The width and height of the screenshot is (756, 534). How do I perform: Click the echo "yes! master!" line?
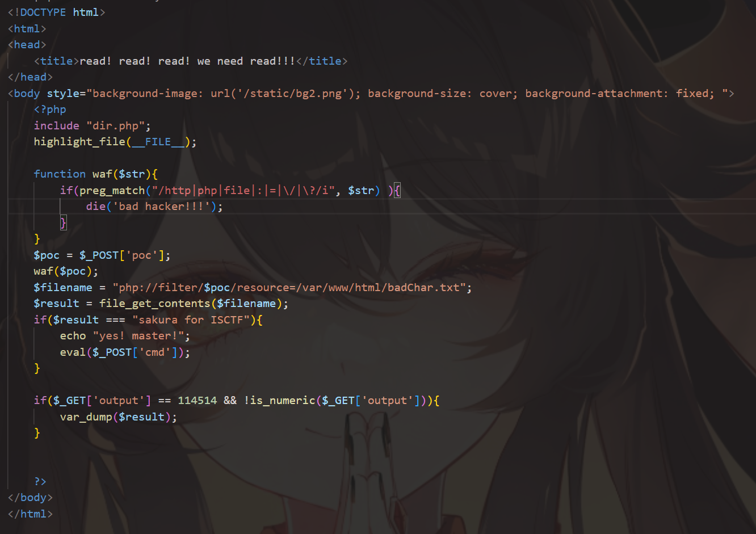pyautogui.click(x=125, y=336)
